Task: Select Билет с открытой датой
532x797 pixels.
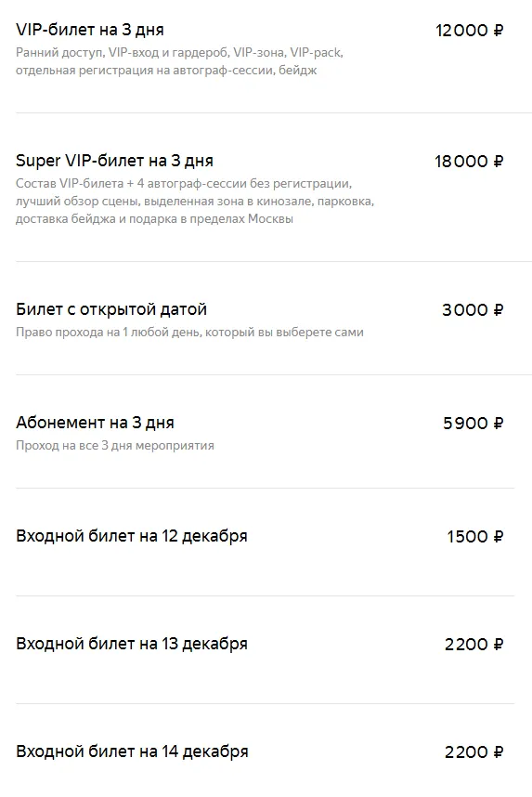Action: coord(111,309)
